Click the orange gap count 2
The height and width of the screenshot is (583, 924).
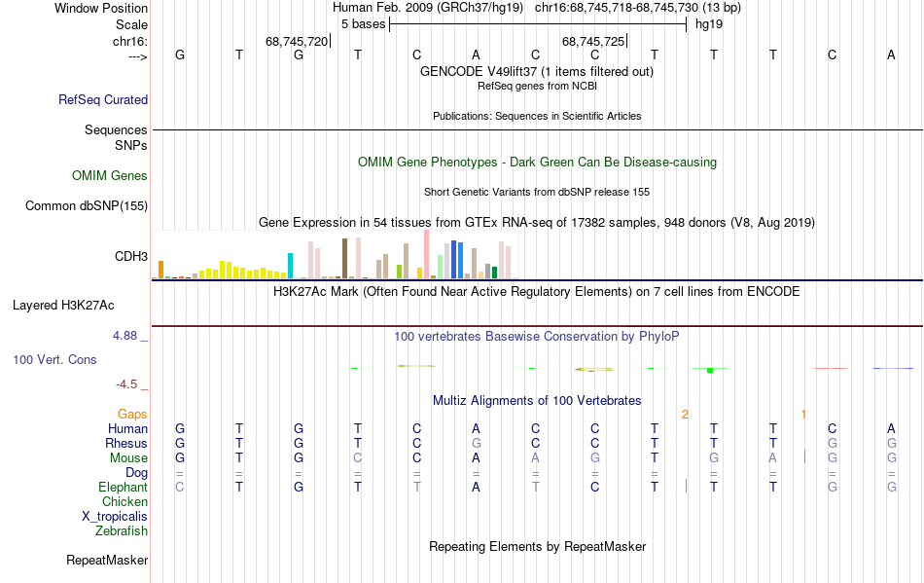(685, 415)
